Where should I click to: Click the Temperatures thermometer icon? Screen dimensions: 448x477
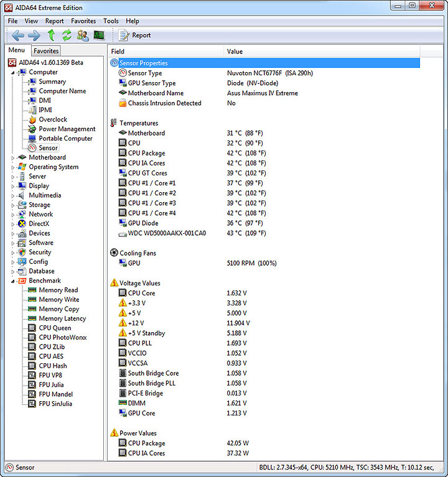click(x=113, y=123)
